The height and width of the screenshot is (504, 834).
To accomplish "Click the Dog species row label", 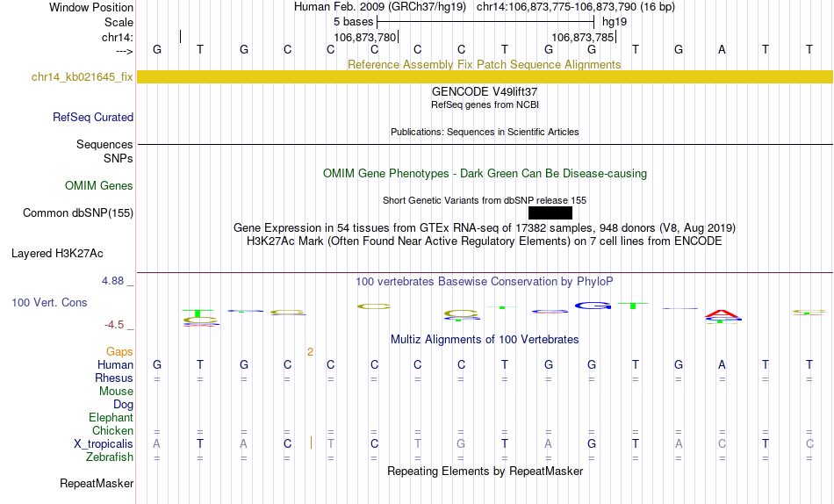I will [x=124, y=405].
